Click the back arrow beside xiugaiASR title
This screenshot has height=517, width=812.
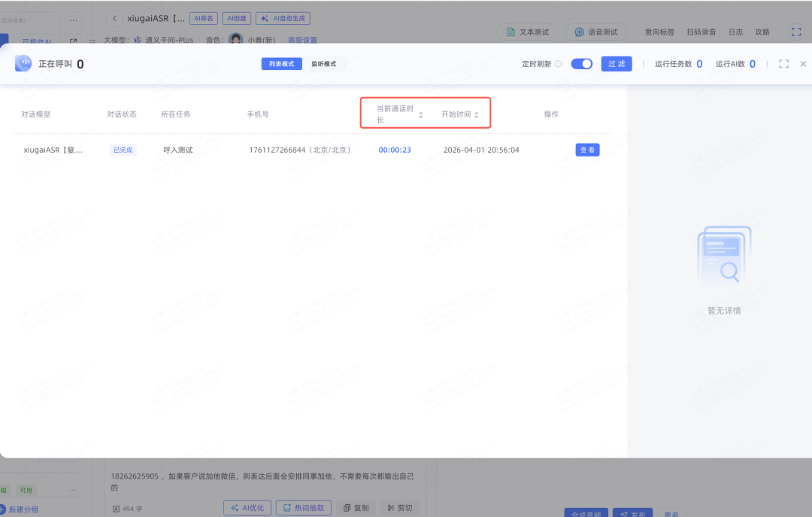[114, 18]
